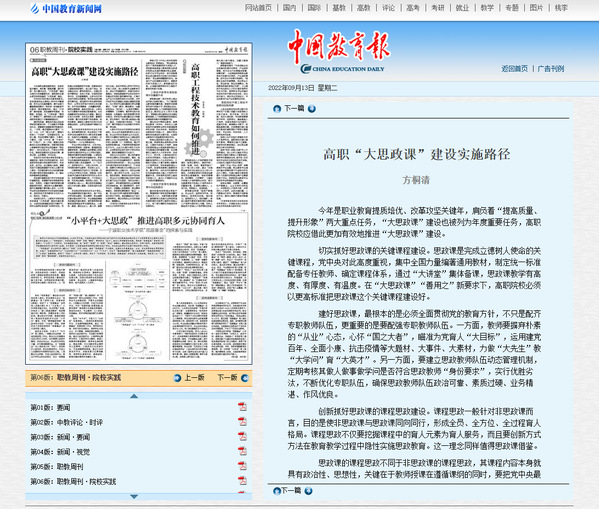Image resolution: width=599 pixels, height=509 pixels.
Task: Click vertical headline 高职工程技术教育如何推进 in thumbnail
Action: coord(195,109)
